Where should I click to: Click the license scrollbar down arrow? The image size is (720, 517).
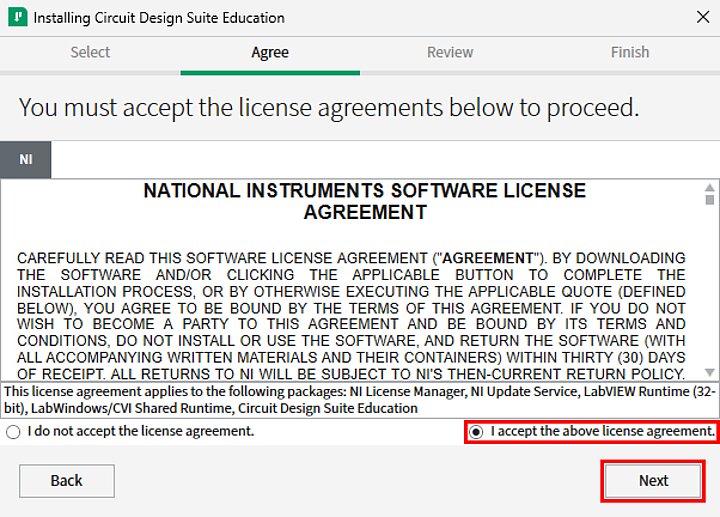click(x=709, y=372)
